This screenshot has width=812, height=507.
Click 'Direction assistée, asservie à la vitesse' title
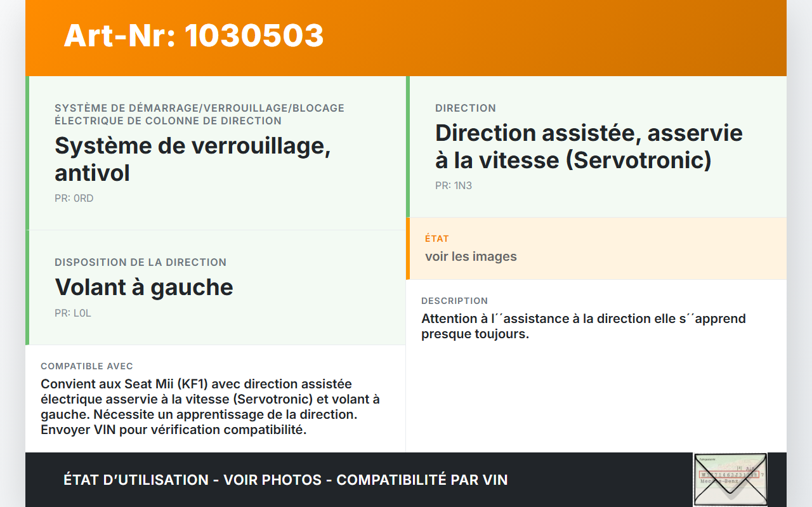click(589, 146)
